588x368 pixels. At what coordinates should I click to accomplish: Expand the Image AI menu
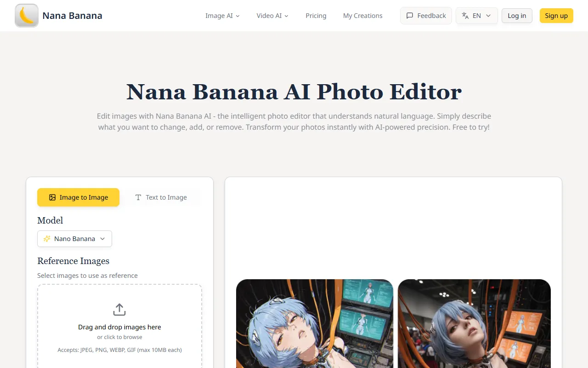coord(222,16)
